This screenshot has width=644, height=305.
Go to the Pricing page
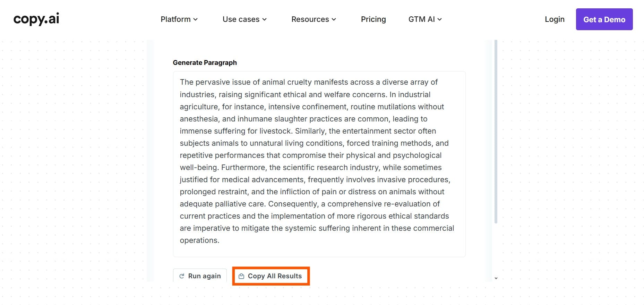coord(373,19)
